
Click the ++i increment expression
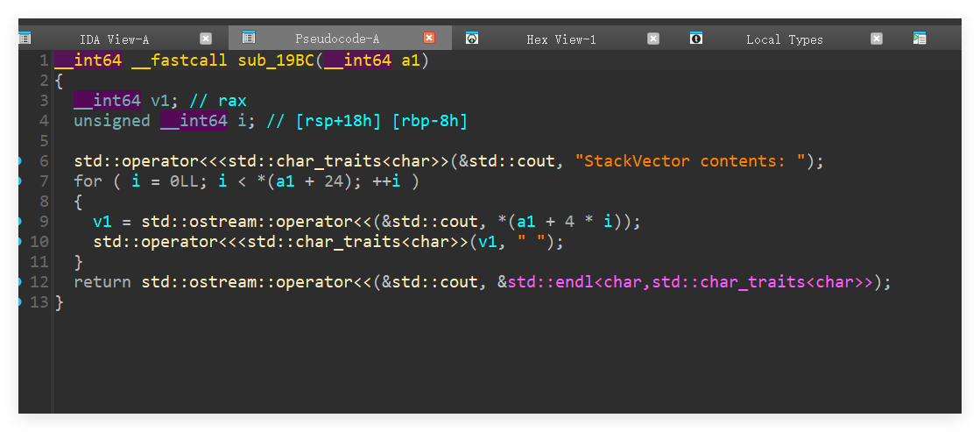pyautogui.click(x=386, y=181)
